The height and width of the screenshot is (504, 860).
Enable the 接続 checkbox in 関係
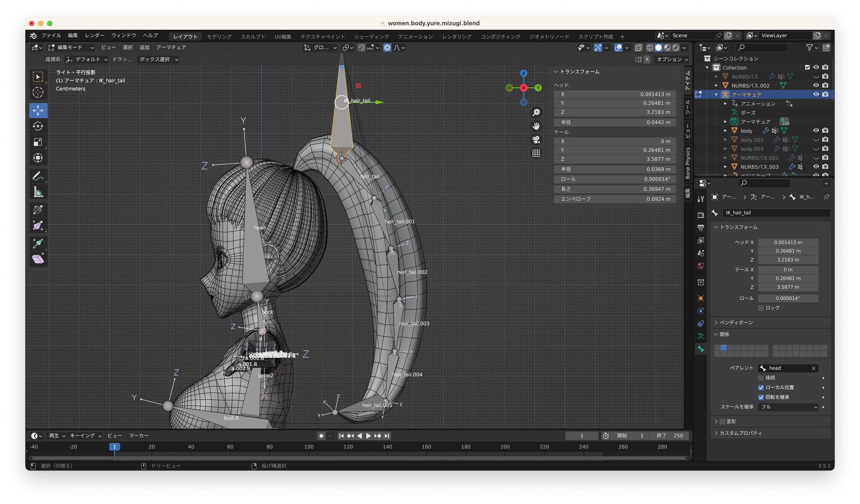click(x=761, y=378)
